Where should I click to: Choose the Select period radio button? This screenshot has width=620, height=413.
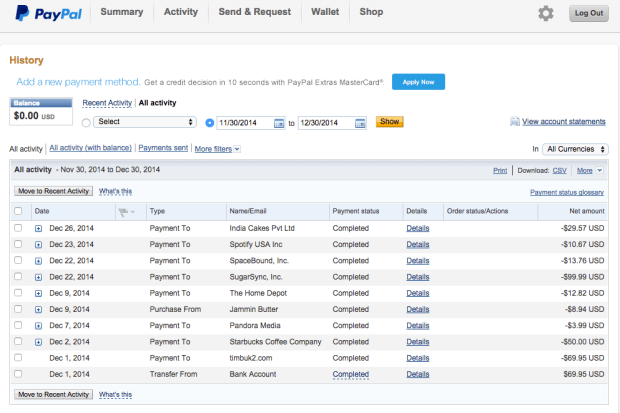(86, 123)
